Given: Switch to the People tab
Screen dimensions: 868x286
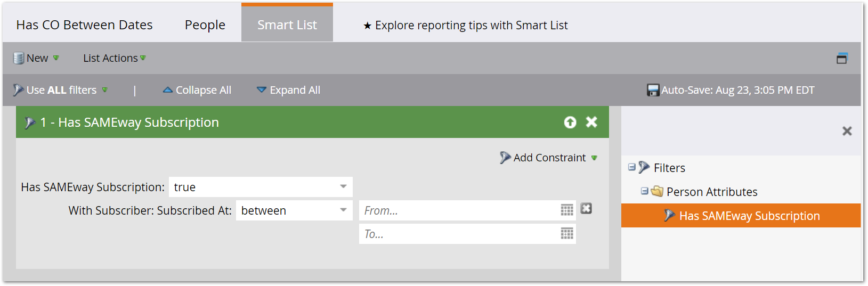Looking at the screenshot, I should pos(205,24).
